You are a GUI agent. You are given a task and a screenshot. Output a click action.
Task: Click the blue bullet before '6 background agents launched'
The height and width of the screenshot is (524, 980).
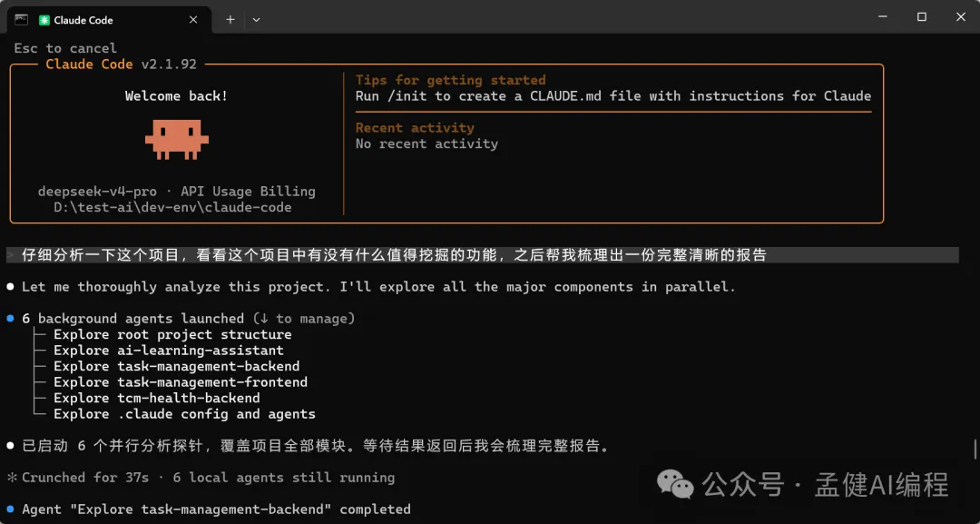[11, 319]
